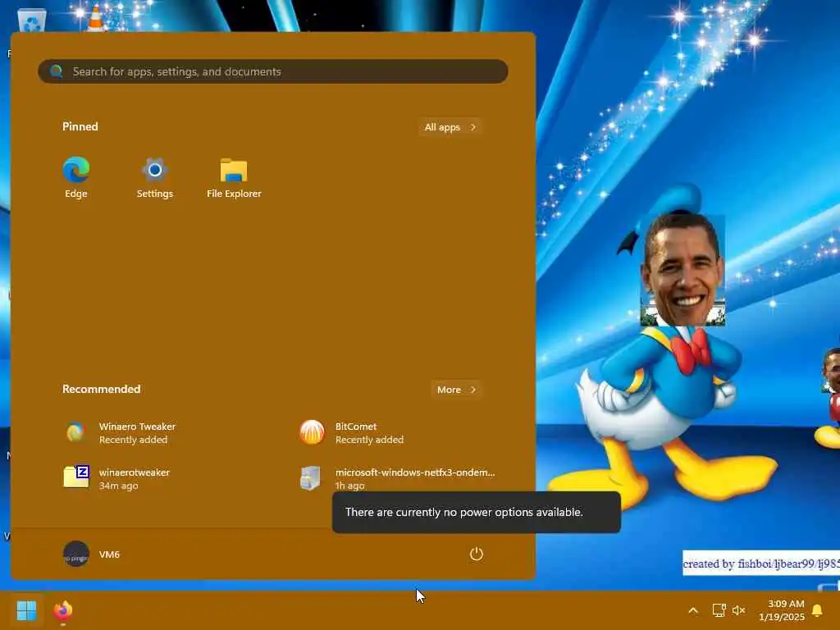Screen dimensions: 840x630
Task: Open the All apps list
Action: [x=450, y=127]
